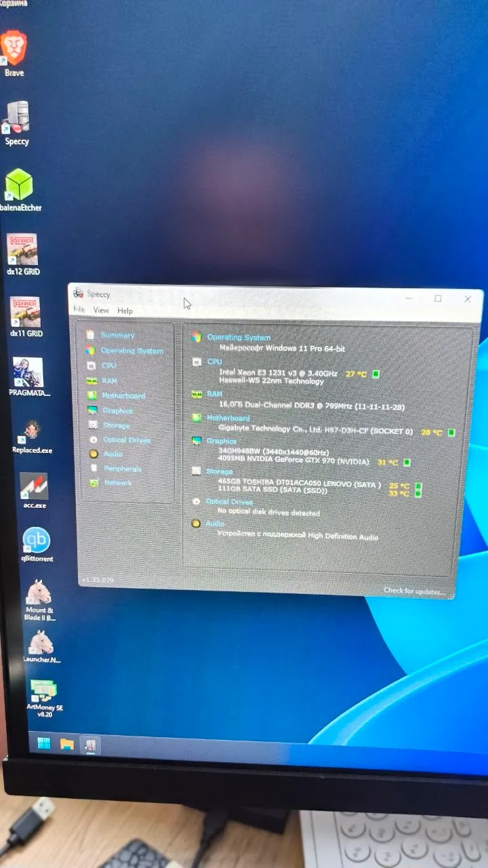Click the Graphics heading in summary pane
This screenshot has height=868, width=488.
pyautogui.click(x=221, y=441)
